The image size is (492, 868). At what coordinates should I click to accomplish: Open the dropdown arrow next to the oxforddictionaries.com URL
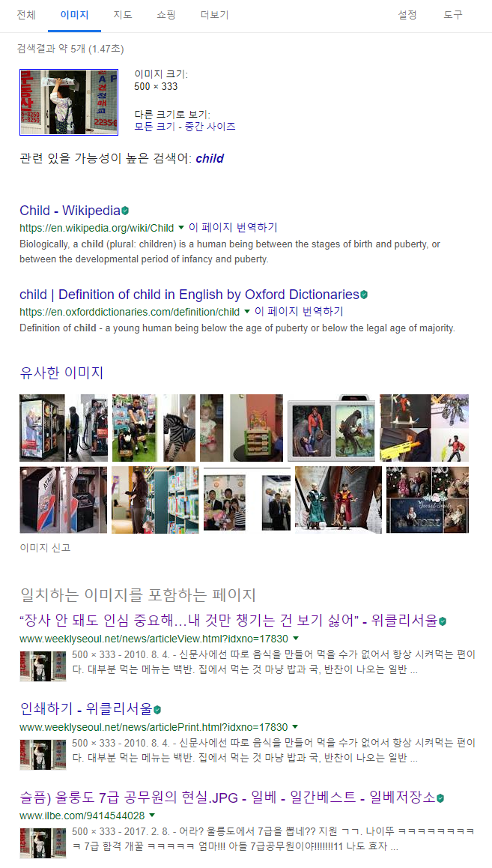click(x=246, y=312)
